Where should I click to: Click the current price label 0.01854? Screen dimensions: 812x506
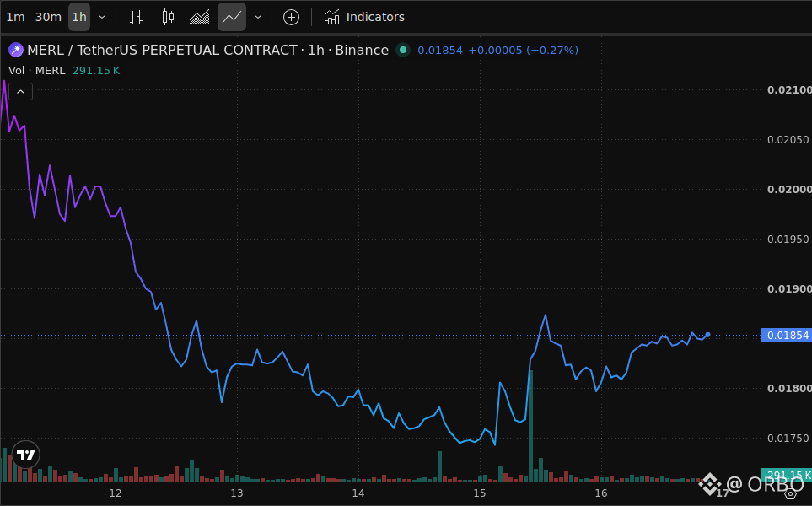point(788,335)
